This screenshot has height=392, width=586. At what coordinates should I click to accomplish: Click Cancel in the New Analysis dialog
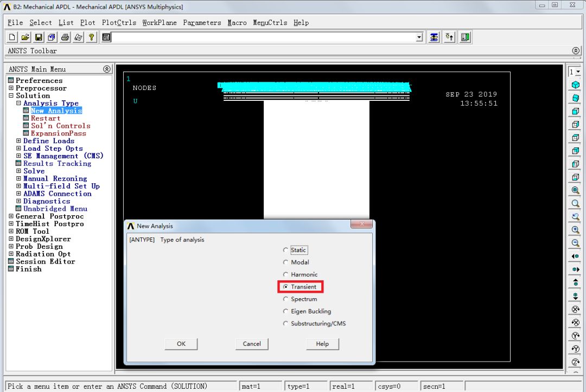(252, 344)
